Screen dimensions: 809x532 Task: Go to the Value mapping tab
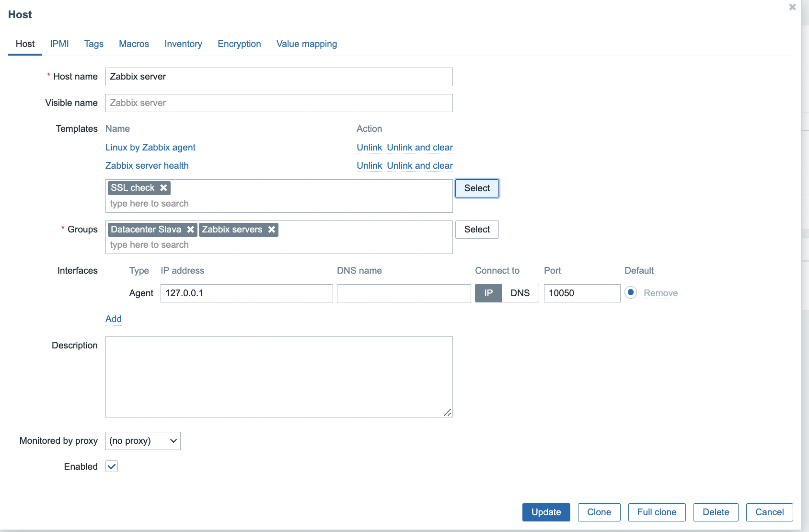pyautogui.click(x=307, y=44)
